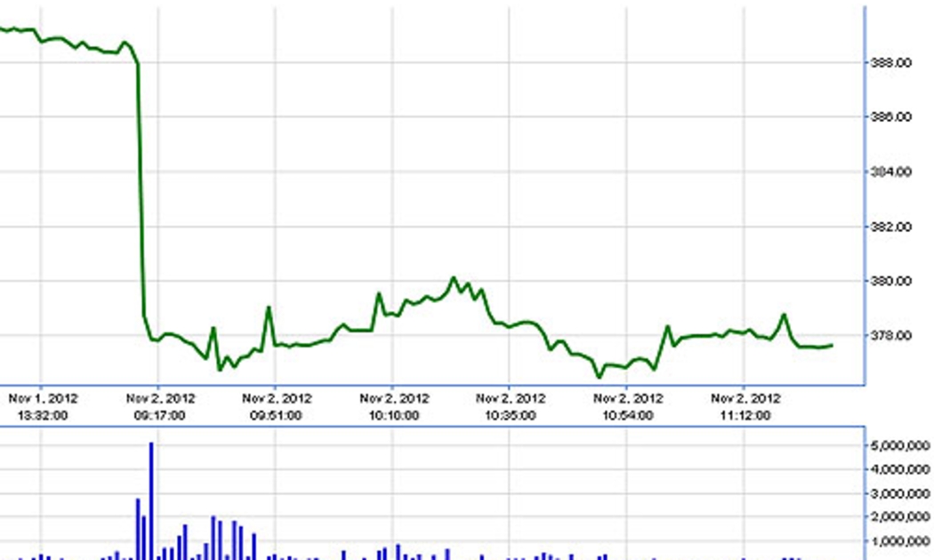The height and width of the screenshot is (560, 934).
Task: Click the 386.00 price axis label
Action: tap(890, 116)
